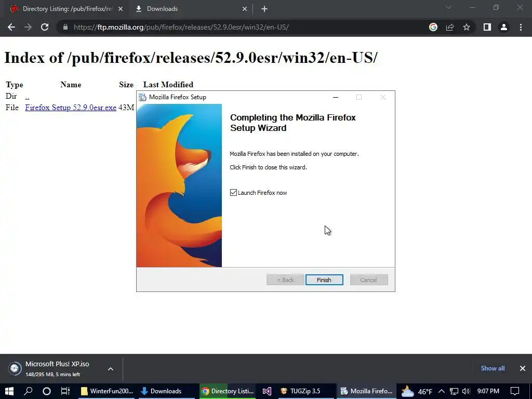Bookmark this page with the star
Screen dimensions: 532x399
pos(467,27)
